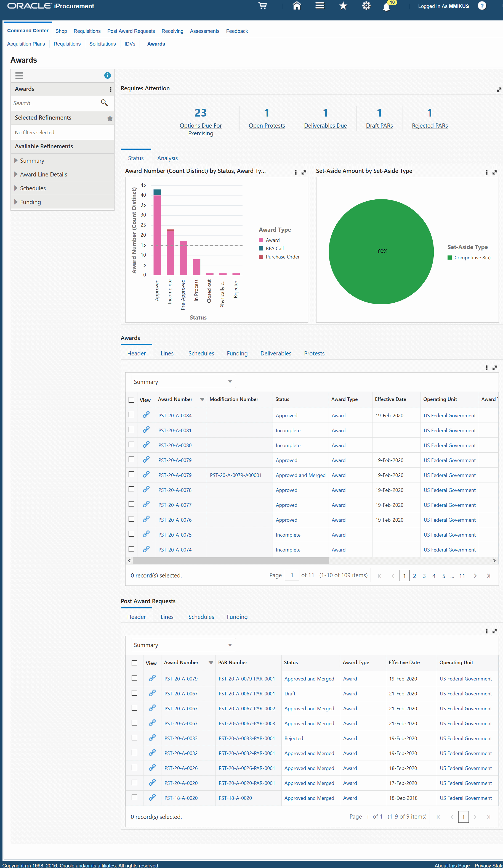
Task: Check row for PST-18-A-0020 PAR
Action: point(135,797)
